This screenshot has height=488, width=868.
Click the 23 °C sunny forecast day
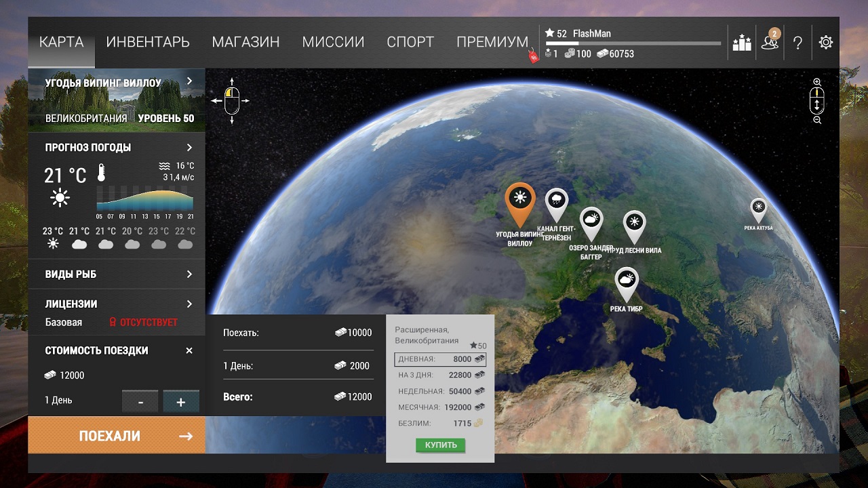click(53, 237)
